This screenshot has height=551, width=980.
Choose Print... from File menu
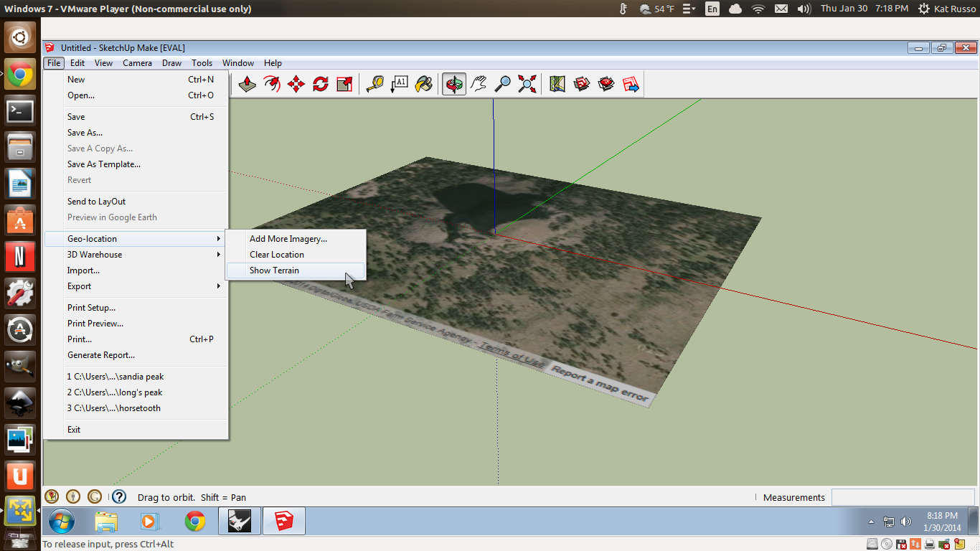[135, 339]
